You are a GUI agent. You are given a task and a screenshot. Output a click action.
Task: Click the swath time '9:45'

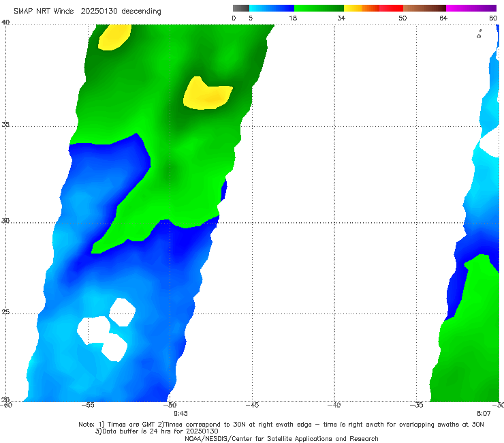[180, 414]
